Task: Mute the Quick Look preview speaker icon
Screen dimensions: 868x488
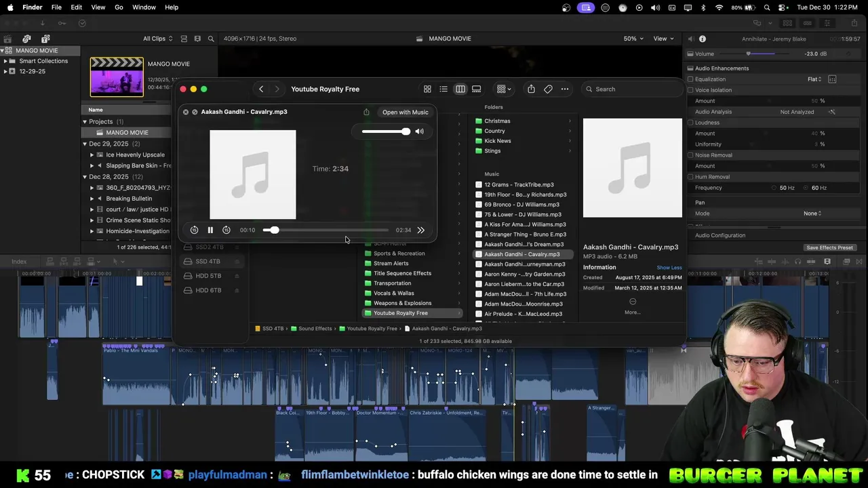Action: (x=419, y=131)
